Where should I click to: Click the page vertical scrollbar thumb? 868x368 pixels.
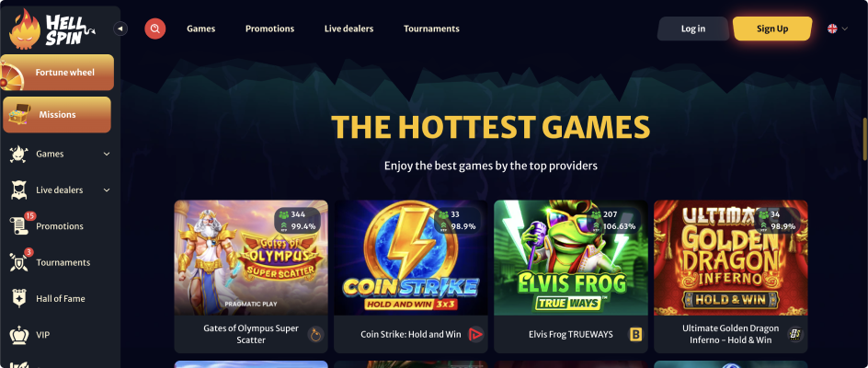(864, 139)
